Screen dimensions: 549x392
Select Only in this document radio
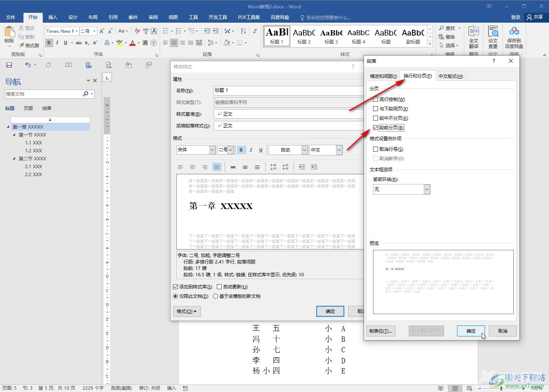click(x=175, y=296)
